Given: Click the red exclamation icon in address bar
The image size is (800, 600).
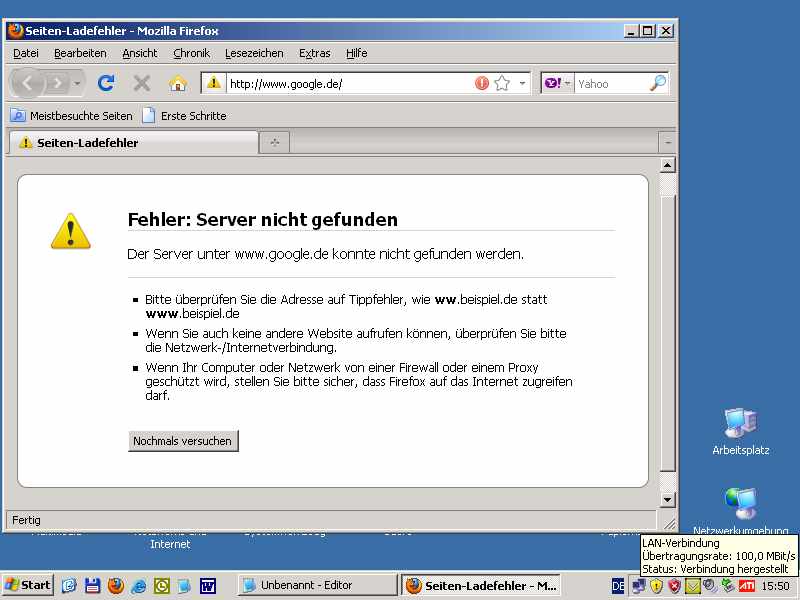Looking at the screenshot, I should 482,83.
